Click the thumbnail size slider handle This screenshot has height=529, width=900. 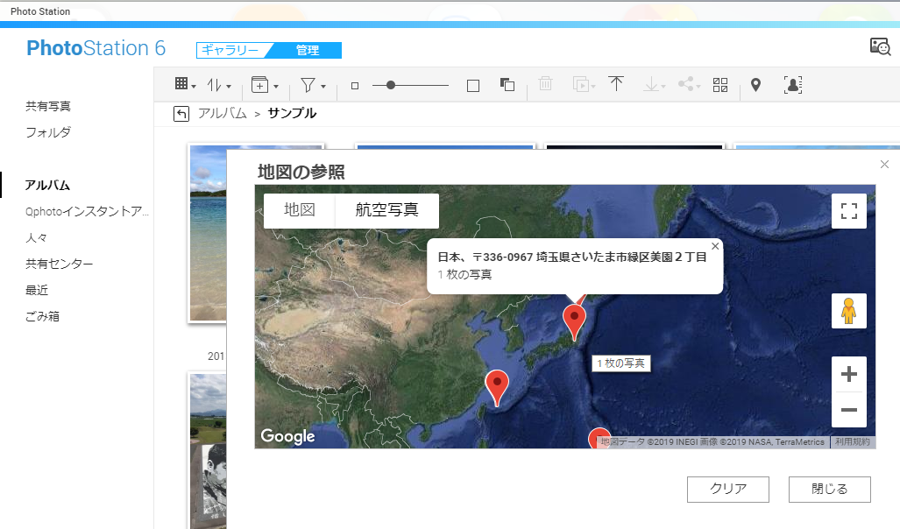pos(390,86)
